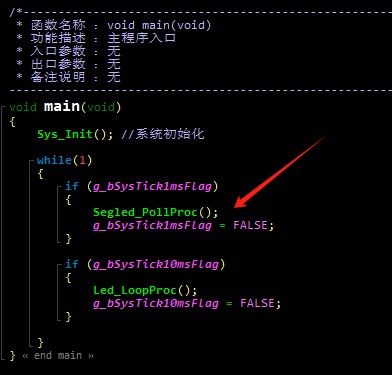Click the void return type before main
The height and width of the screenshot is (375, 392).
point(23,107)
